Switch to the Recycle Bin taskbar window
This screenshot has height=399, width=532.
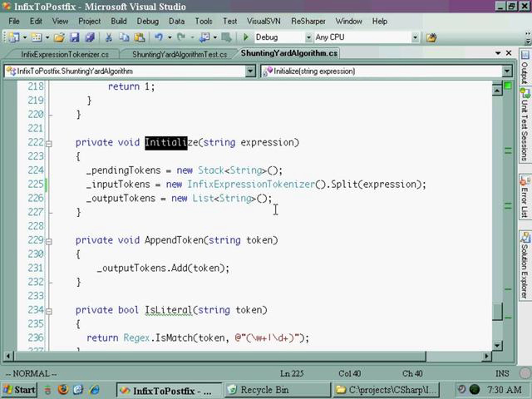click(x=278, y=390)
